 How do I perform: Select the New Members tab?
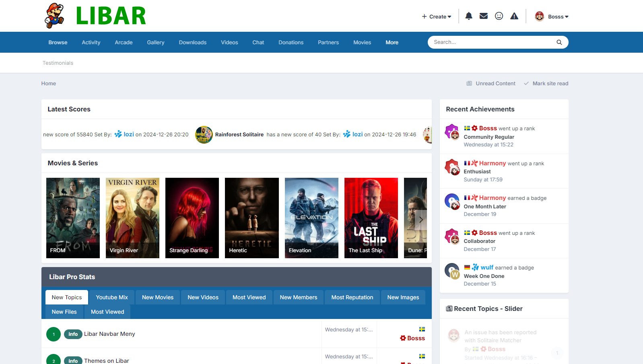tap(299, 297)
